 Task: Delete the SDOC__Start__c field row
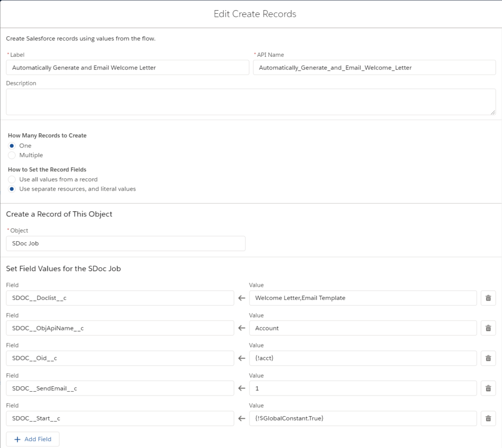point(488,418)
